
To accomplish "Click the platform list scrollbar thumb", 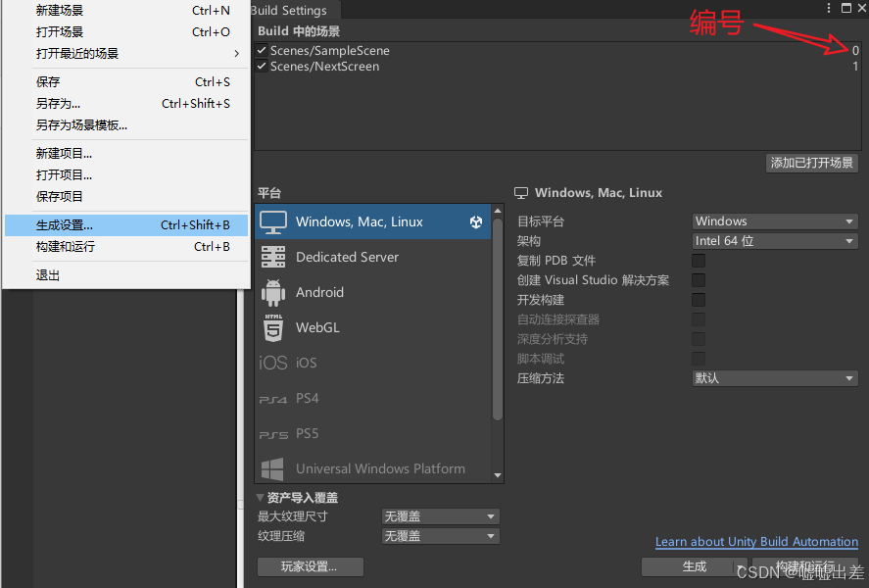I will [498, 318].
